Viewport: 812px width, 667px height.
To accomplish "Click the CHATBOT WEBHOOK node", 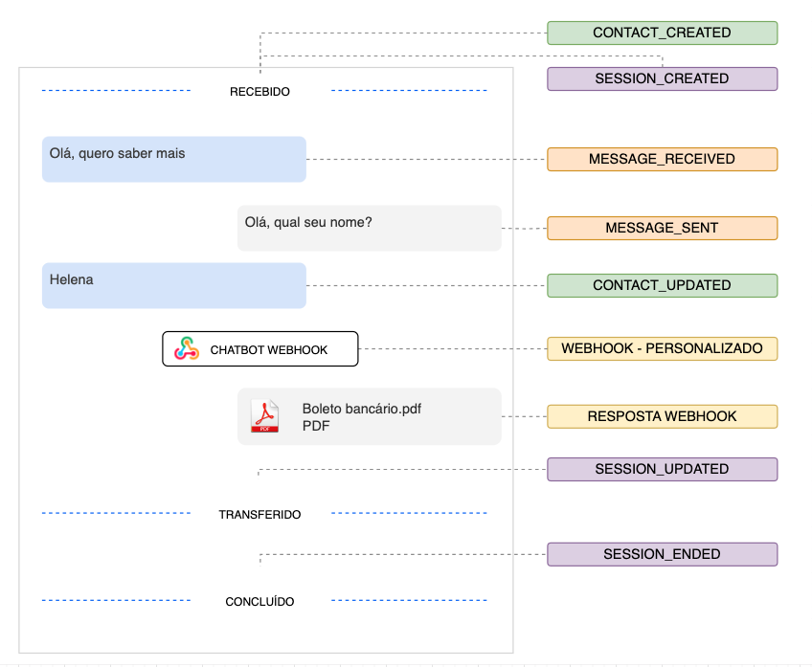I will click(x=259, y=349).
